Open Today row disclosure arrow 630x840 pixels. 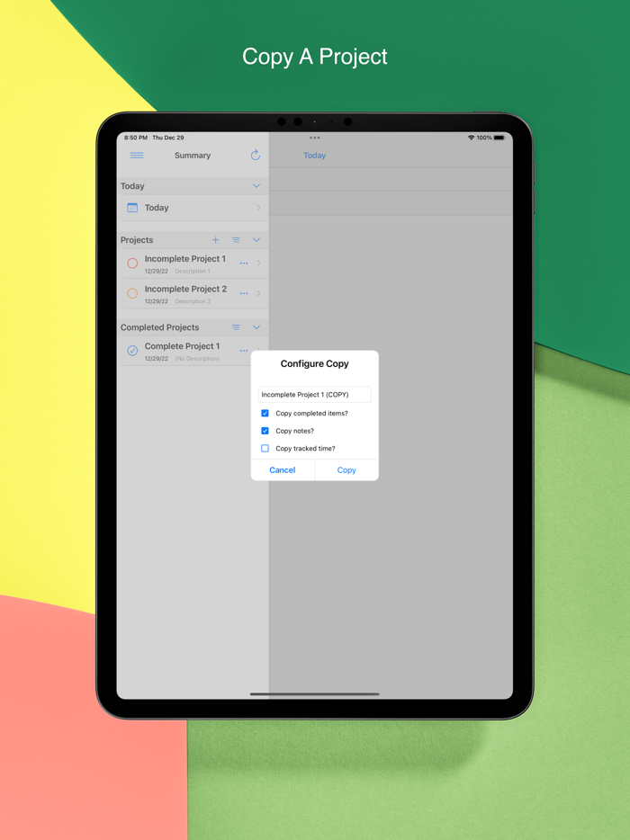click(259, 208)
